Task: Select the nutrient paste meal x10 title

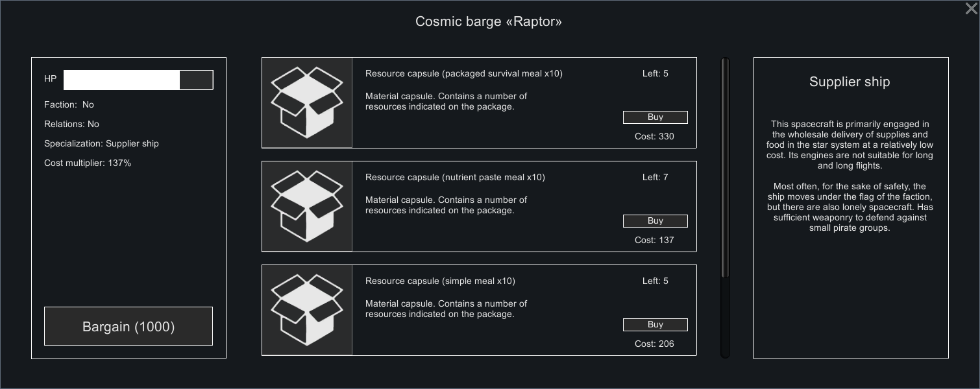Action: pyautogui.click(x=455, y=178)
